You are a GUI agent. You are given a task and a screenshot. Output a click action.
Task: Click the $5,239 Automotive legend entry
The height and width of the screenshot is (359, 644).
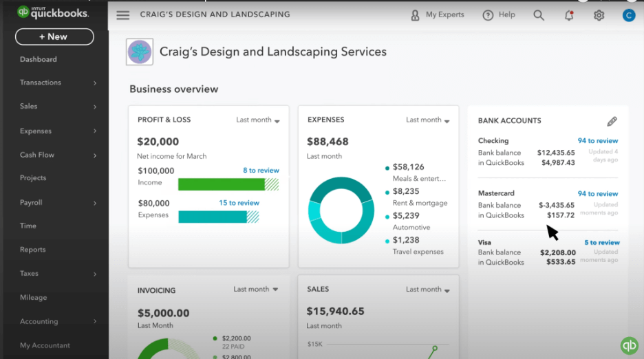[407, 221]
